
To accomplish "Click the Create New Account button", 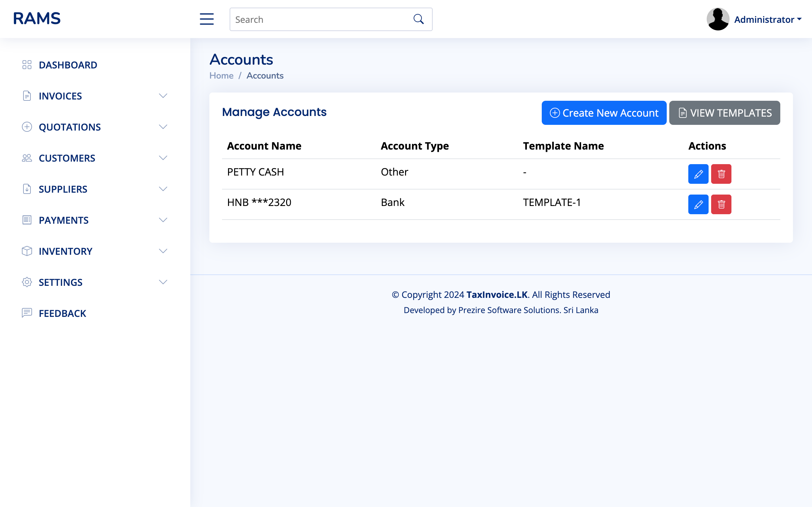I will point(604,113).
